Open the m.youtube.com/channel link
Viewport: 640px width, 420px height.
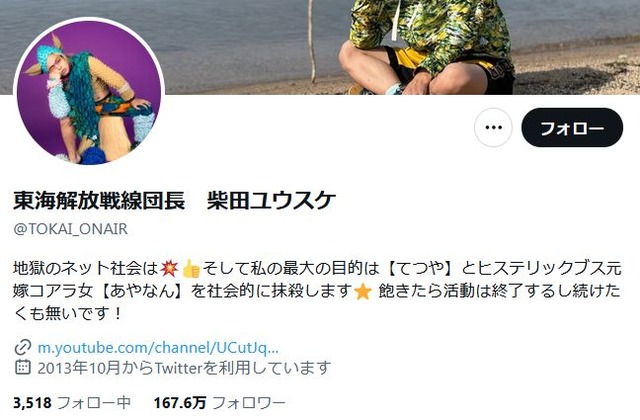[158, 348]
